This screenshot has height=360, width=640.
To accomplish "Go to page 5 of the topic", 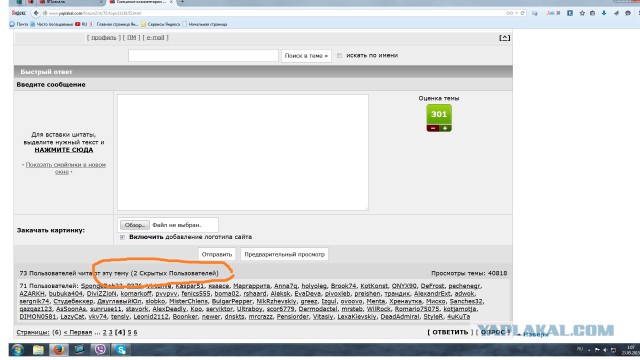I will pos(129,332).
